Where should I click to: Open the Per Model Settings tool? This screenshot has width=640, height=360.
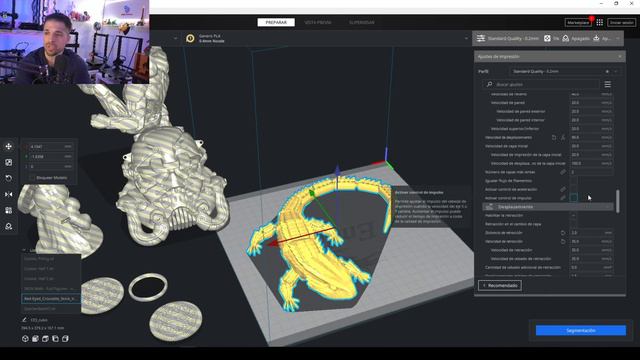9,210
